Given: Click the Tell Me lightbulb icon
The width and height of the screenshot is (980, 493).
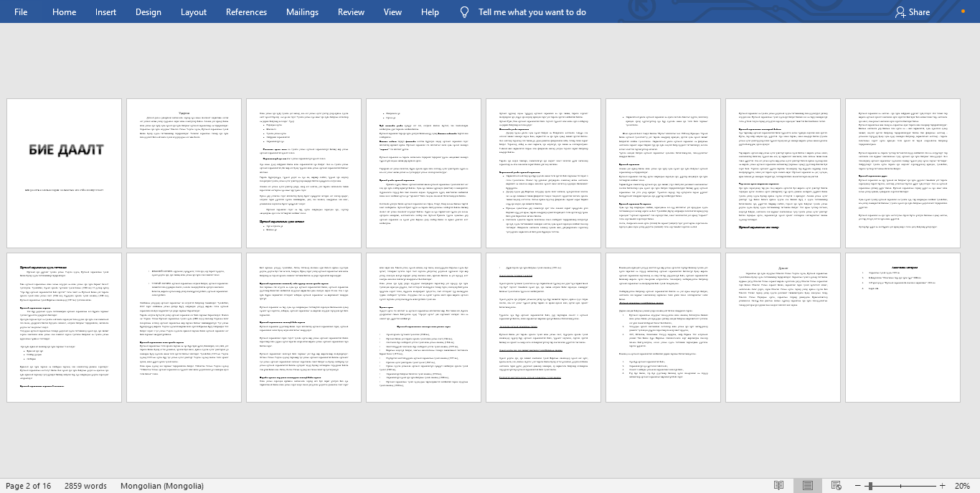Looking at the screenshot, I should pos(464,12).
